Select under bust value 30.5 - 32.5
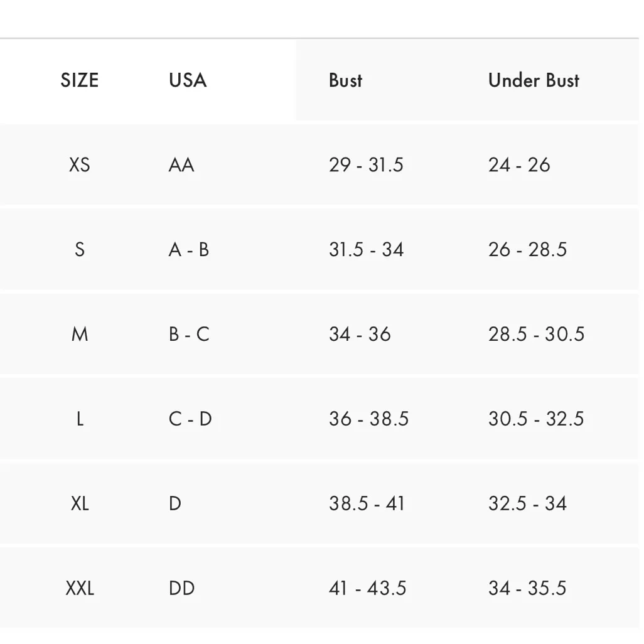This screenshot has height=644, width=644. (536, 419)
